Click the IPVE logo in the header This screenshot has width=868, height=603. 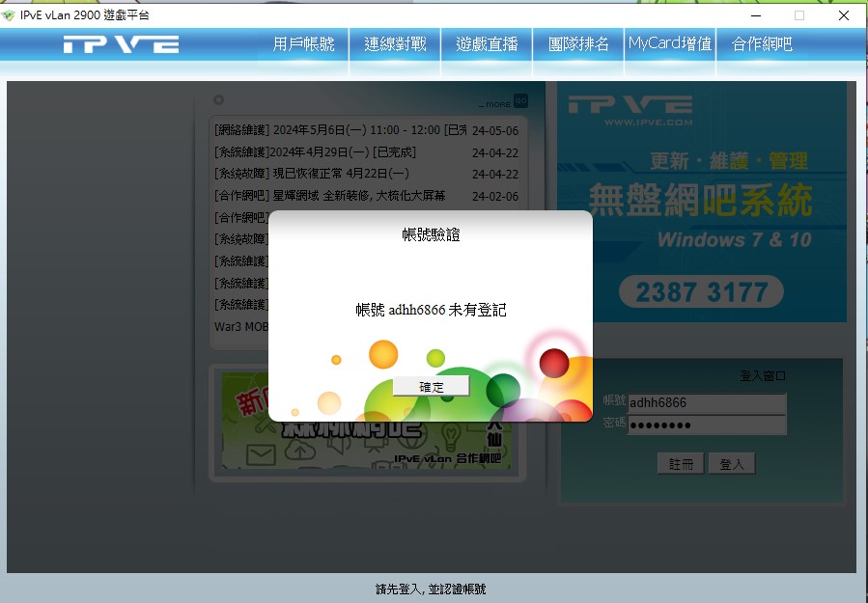[121, 44]
